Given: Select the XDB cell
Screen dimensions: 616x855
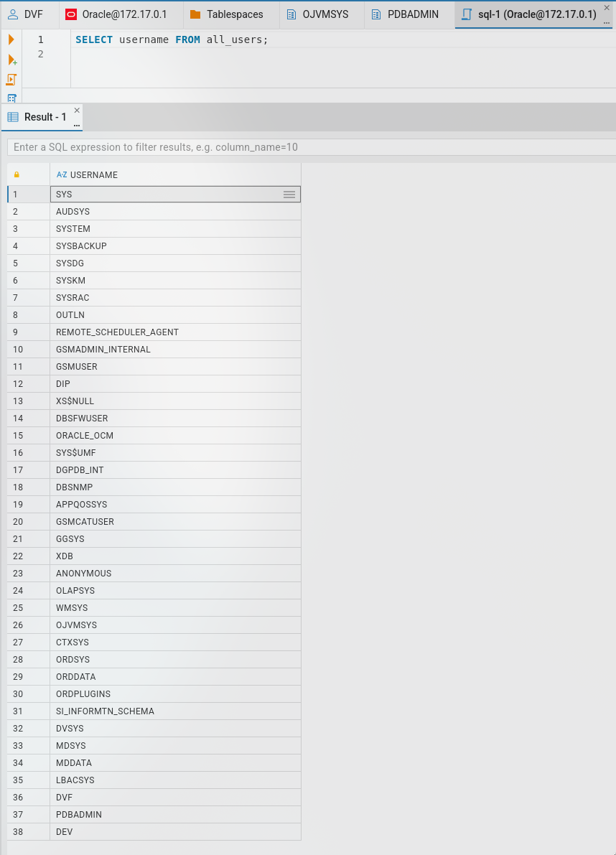Looking at the screenshot, I should (175, 556).
